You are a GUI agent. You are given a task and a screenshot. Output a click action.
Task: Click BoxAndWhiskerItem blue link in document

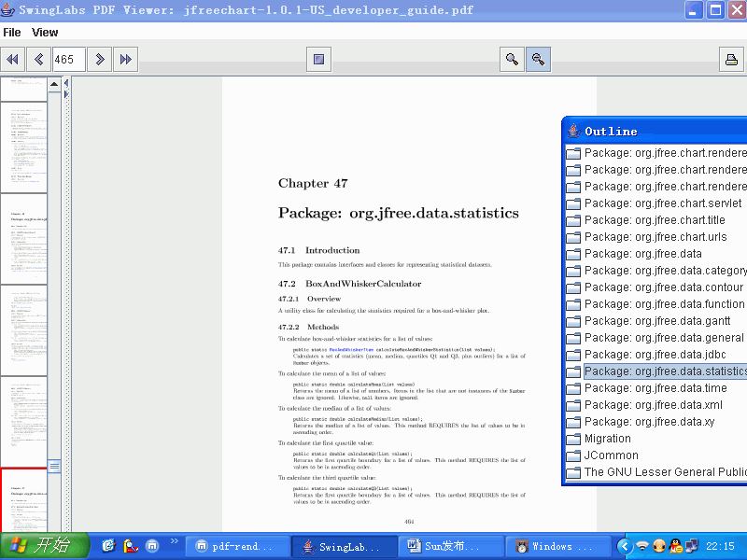click(351, 350)
